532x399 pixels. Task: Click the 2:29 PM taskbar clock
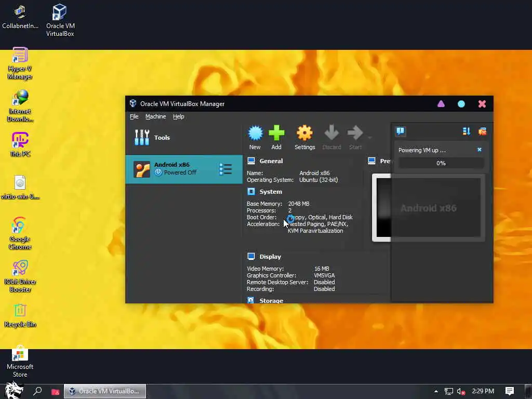click(483, 391)
